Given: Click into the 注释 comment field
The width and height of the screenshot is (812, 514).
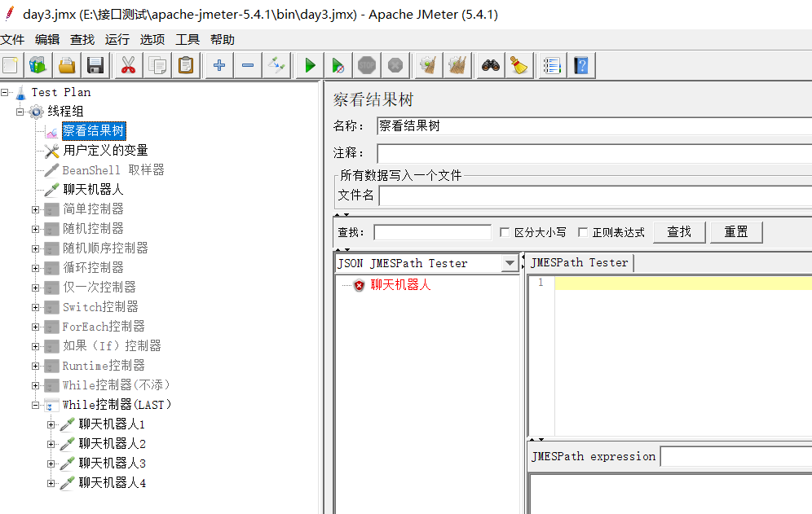Looking at the screenshot, I should click(x=594, y=154).
